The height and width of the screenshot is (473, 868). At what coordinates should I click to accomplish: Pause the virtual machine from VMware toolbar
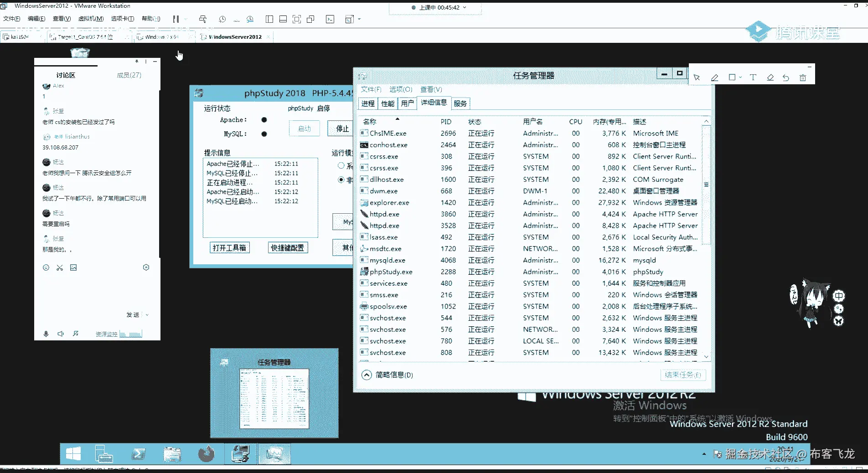(176, 19)
